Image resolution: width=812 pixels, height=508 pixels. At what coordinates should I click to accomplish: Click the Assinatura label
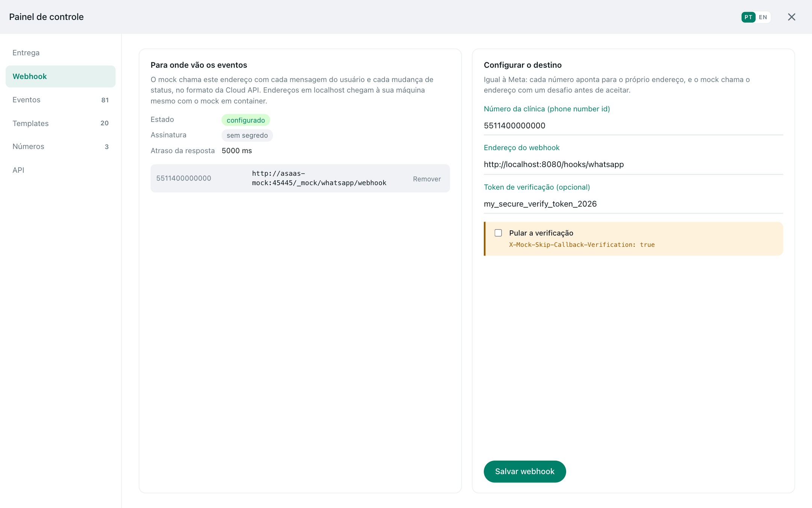pos(168,135)
